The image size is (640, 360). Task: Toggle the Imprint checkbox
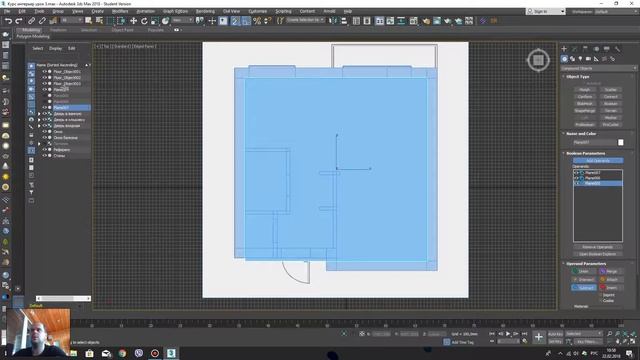pos(601,295)
